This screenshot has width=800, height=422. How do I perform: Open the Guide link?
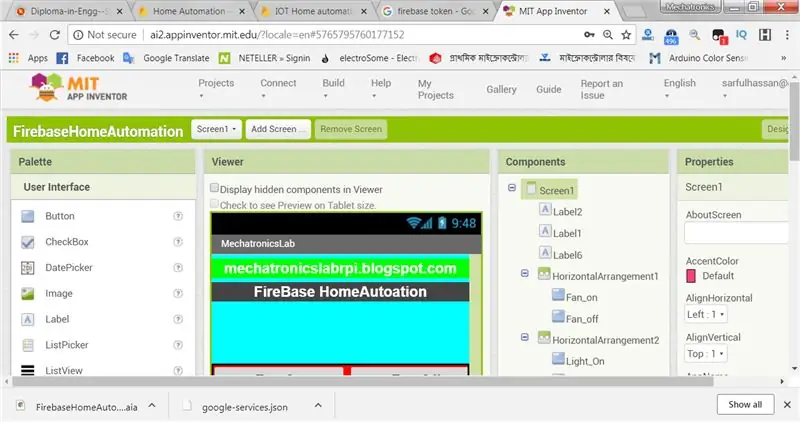(548, 89)
